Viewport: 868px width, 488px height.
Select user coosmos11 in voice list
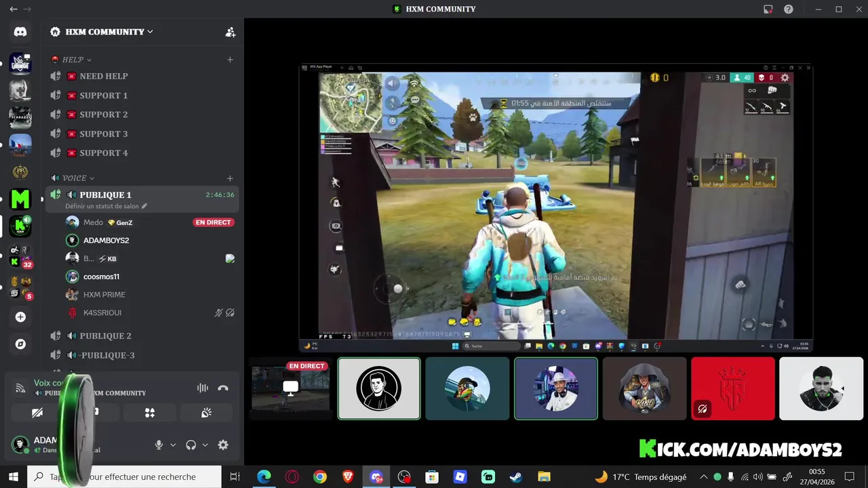(149, 277)
